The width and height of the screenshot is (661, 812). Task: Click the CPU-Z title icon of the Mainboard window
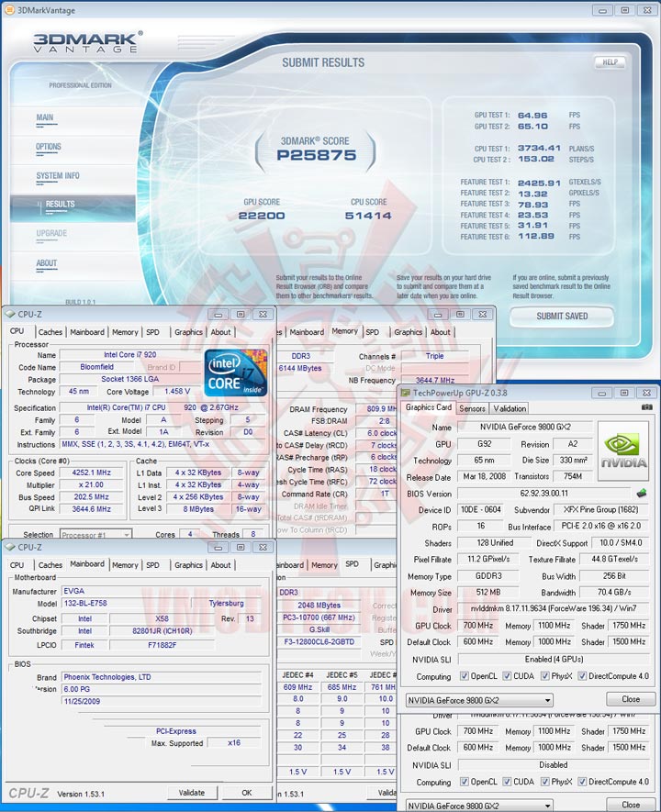pyautogui.click(x=10, y=547)
